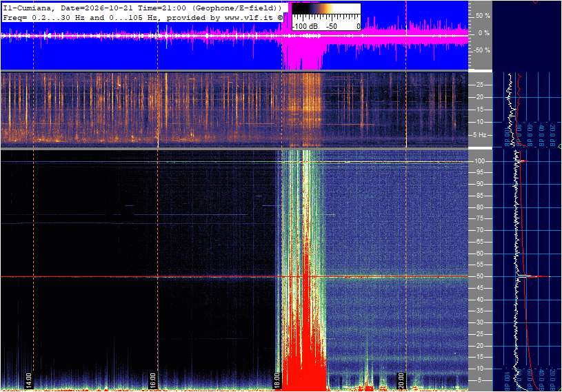Click '15' on the 0-30 Hz geophone axis

click(x=479, y=110)
